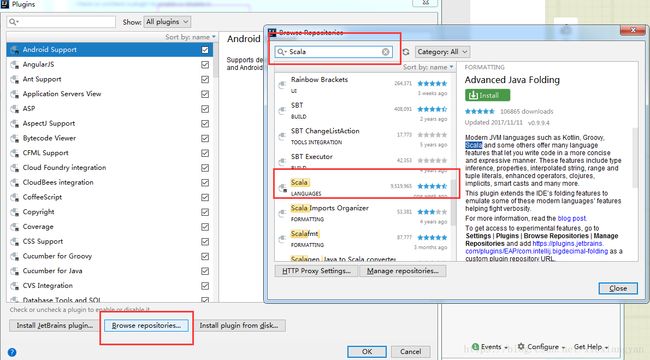Reload the repository plugin list

click(406, 52)
